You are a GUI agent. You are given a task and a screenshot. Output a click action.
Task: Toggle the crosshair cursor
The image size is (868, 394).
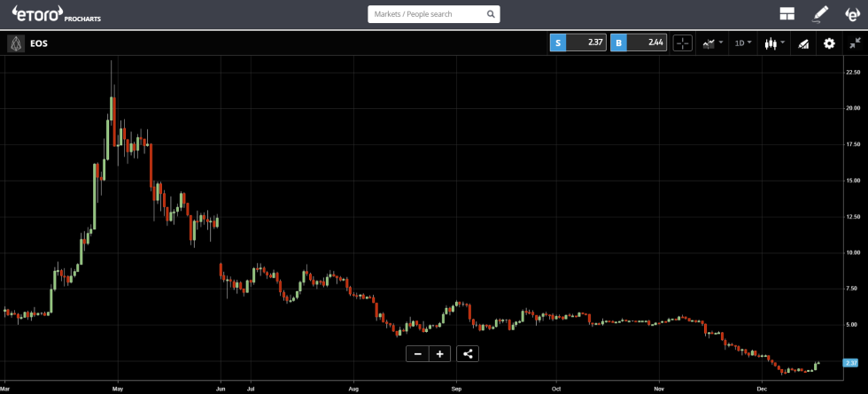pyautogui.click(x=682, y=43)
